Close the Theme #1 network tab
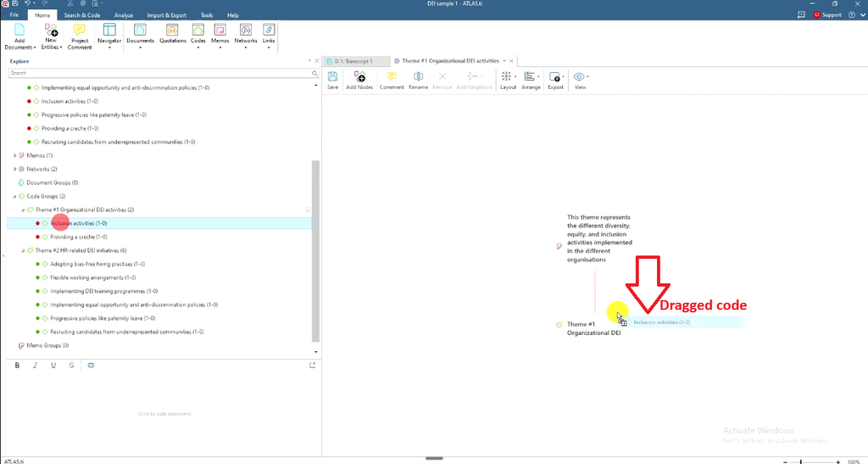This screenshot has width=868, height=464. point(511,61)
